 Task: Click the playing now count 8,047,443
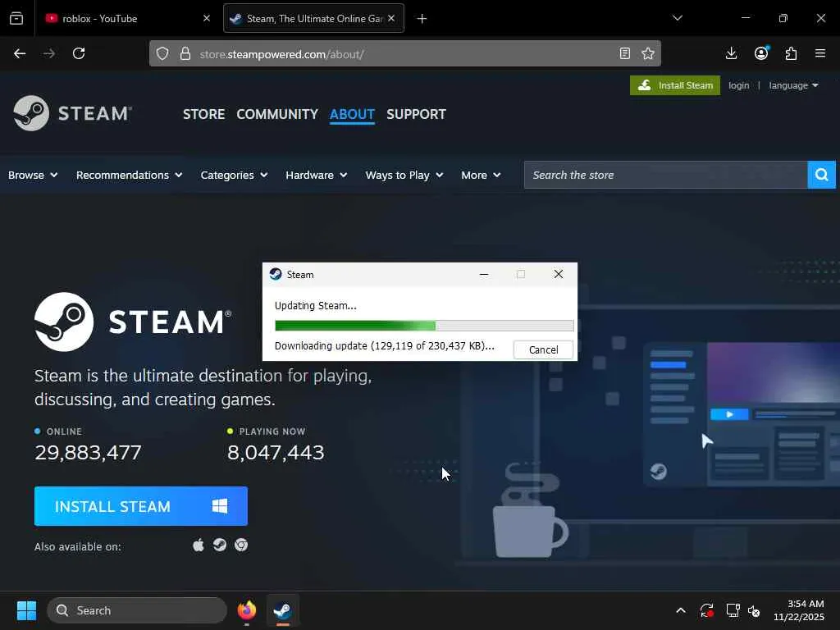(276, 453)
